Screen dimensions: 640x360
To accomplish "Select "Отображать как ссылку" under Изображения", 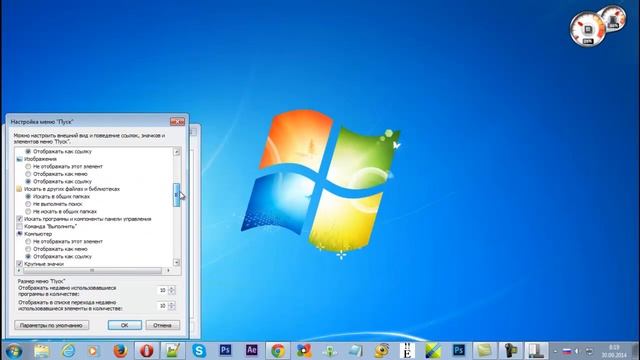I will pyautogui.click(x=28, y=181).
